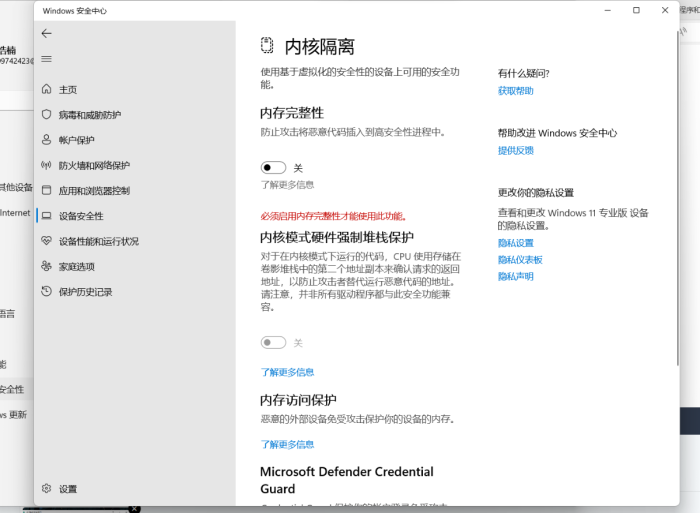
Task: Click the 设备性能和运行状况 heart icon
Action: tap(46, 241)
